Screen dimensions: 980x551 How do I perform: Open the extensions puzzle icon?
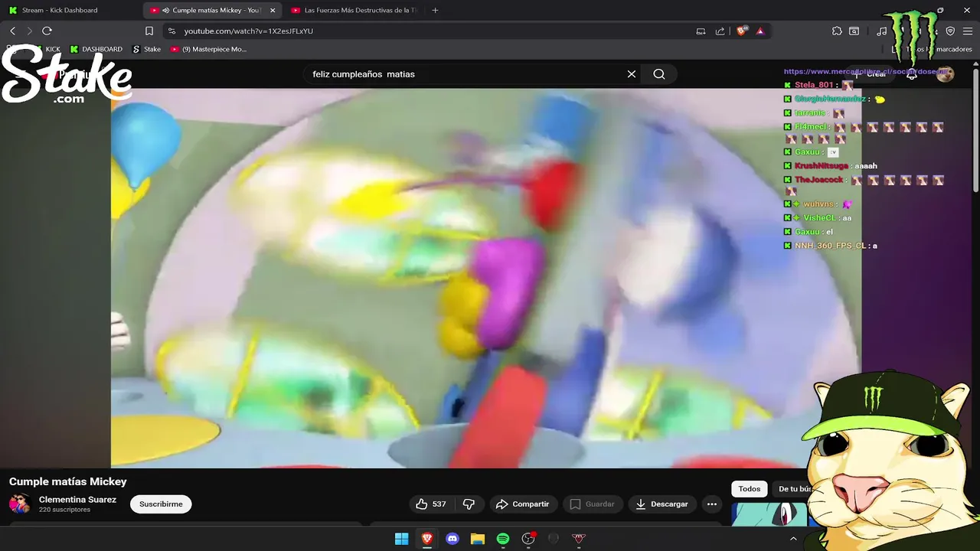(837, 31)
